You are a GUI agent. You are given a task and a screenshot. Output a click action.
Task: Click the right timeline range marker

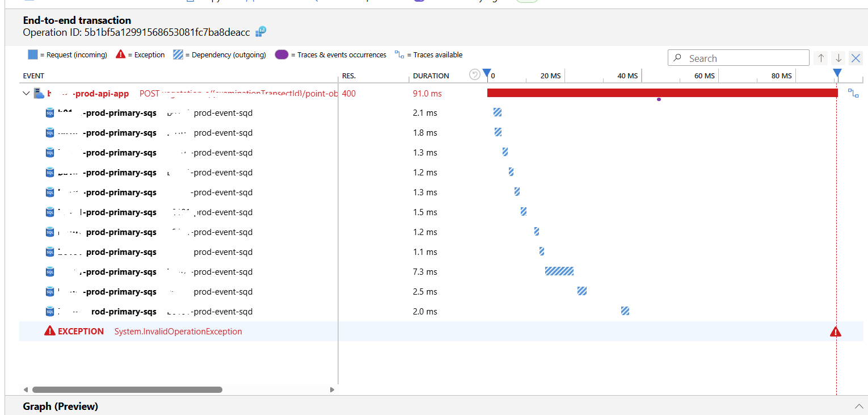tap(837, 73)
